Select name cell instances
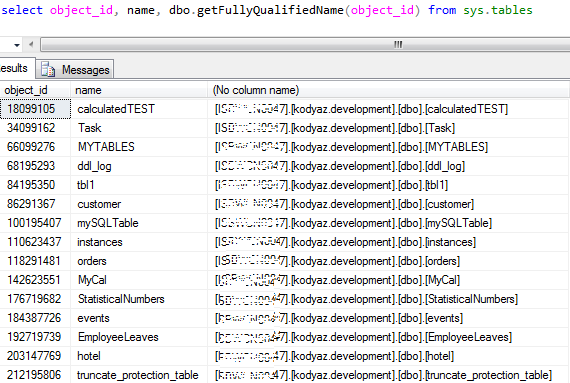The height and width of the screenshot is (383, 570). pos(139,242)
